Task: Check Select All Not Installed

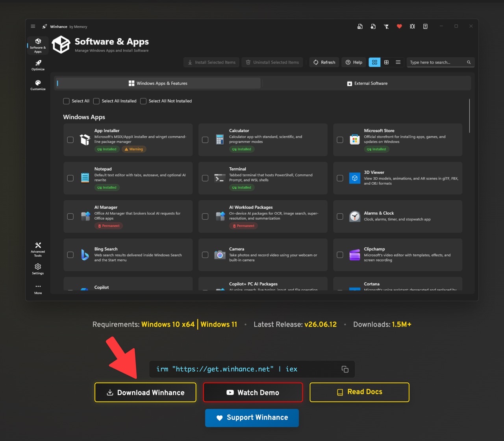Action: tap(143, 101)
